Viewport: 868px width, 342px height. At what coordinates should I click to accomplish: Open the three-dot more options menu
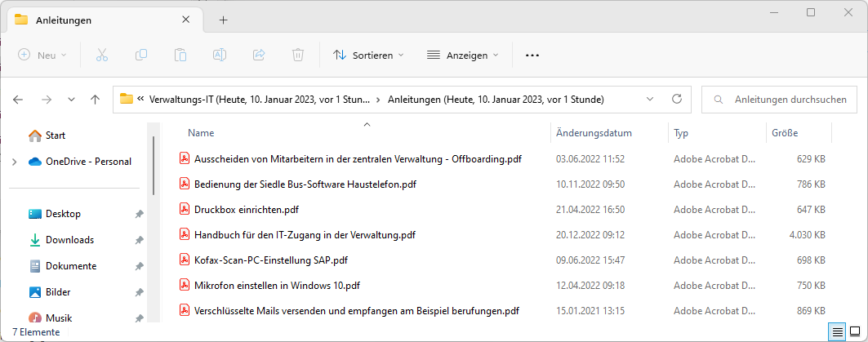point(532,56)
